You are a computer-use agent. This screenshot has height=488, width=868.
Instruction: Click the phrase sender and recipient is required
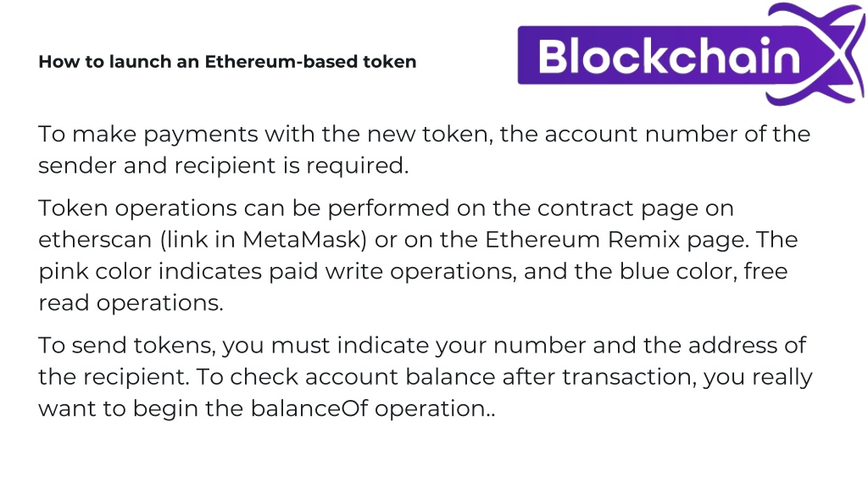coord(223,165)
